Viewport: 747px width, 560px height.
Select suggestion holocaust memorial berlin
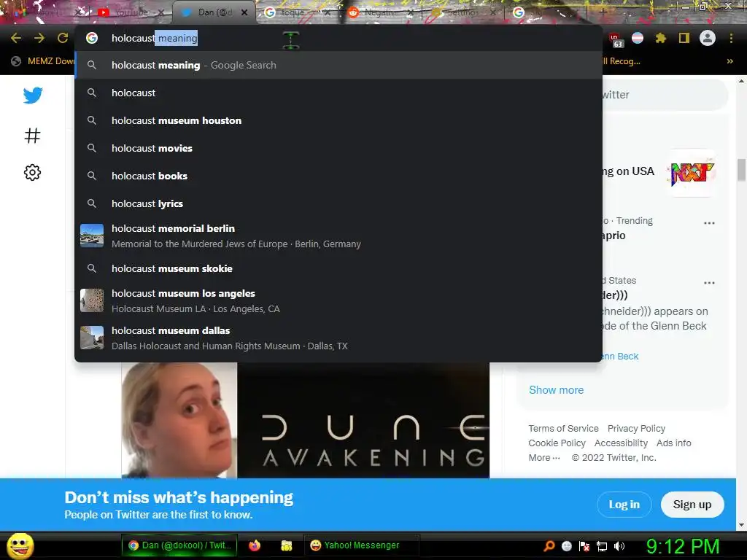(338, 236)
